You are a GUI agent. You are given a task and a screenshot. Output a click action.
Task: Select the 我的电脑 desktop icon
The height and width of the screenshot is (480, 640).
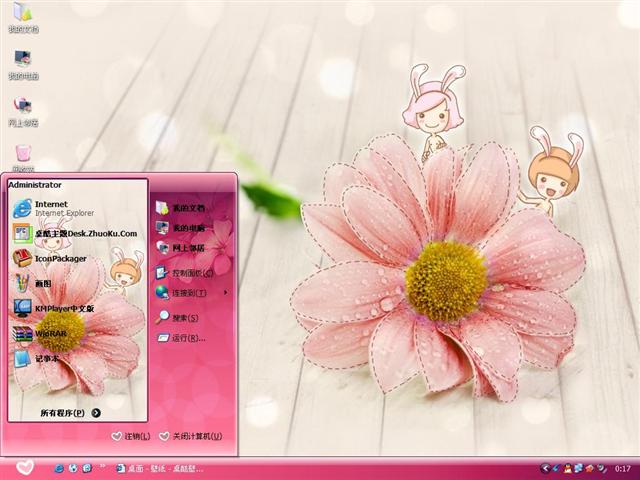tap(22, 62)
